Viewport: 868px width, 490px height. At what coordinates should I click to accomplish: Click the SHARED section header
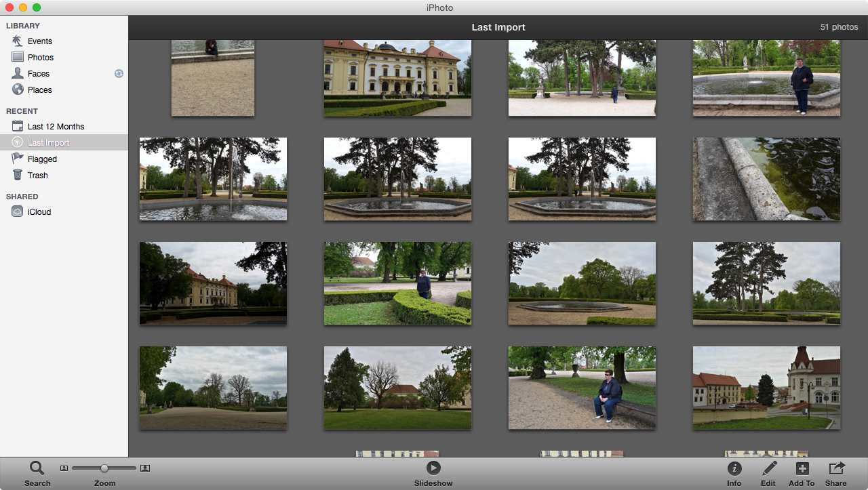click(22, 197)
